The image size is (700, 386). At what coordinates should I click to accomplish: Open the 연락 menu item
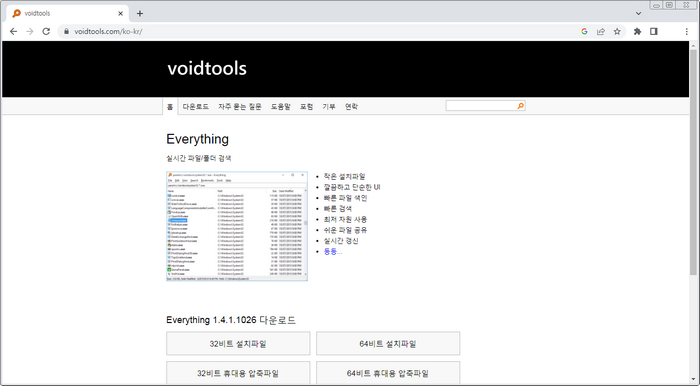(x=351, y=107)
